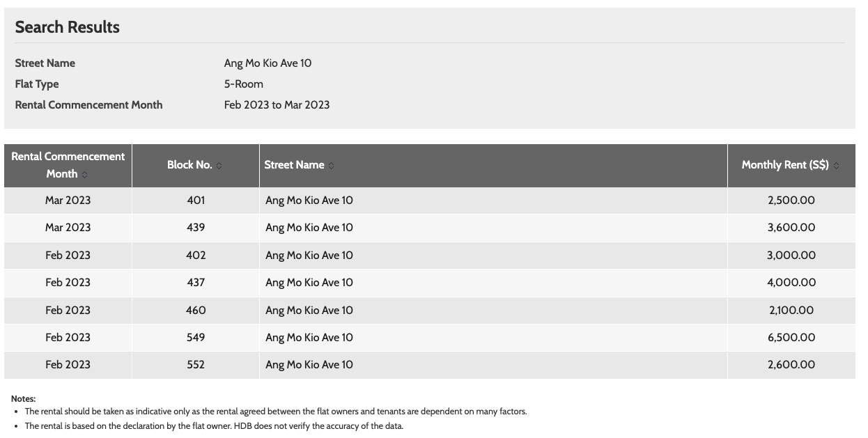This screenshot has width=868, height=438.
Task: Click the Block No. column header
Action: [196, 166]
